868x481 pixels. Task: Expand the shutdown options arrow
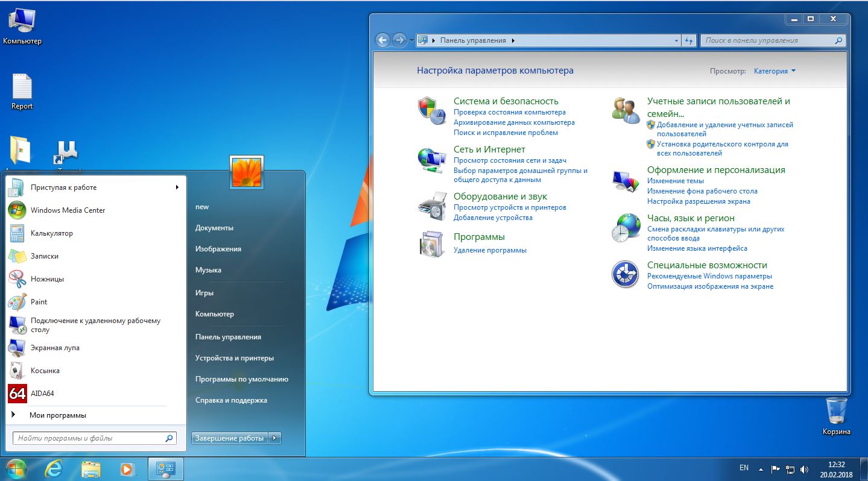275,438
